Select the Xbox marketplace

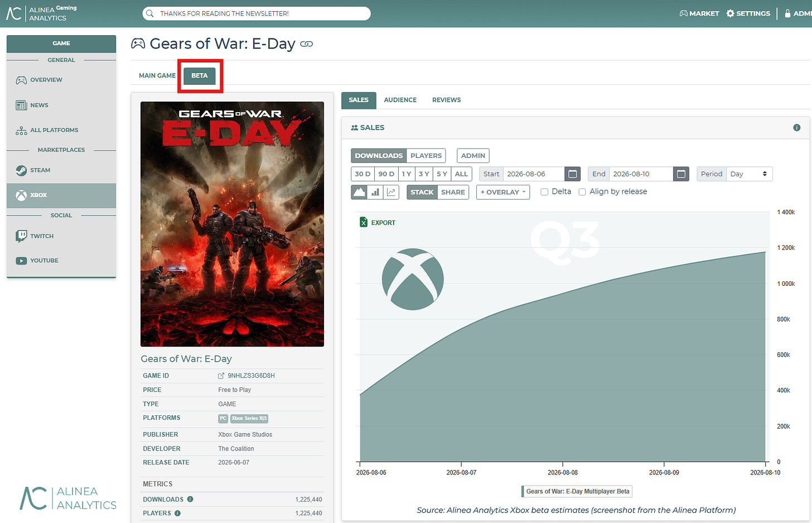pyautogui.click(x=61, y=195)
